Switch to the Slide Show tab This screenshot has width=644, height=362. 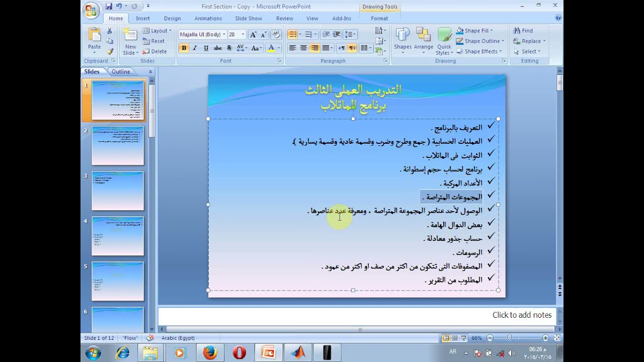pyautogui.click(x=249, y=18)
